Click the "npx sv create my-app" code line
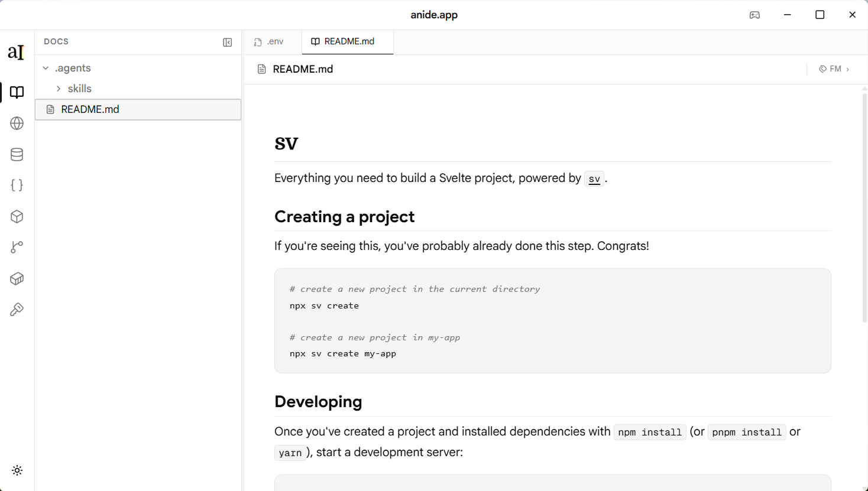Screen dimensions: 868x491 click(x=343, y=354)
